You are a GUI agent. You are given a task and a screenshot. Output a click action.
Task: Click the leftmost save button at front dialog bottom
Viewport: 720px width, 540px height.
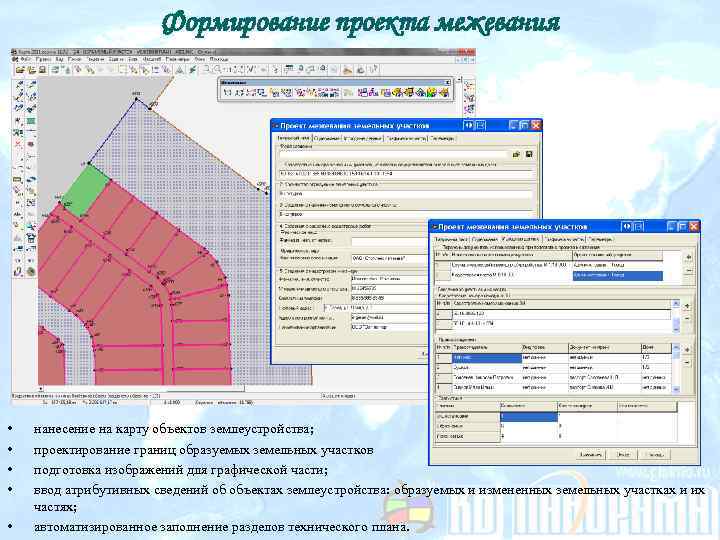[591, 455]
